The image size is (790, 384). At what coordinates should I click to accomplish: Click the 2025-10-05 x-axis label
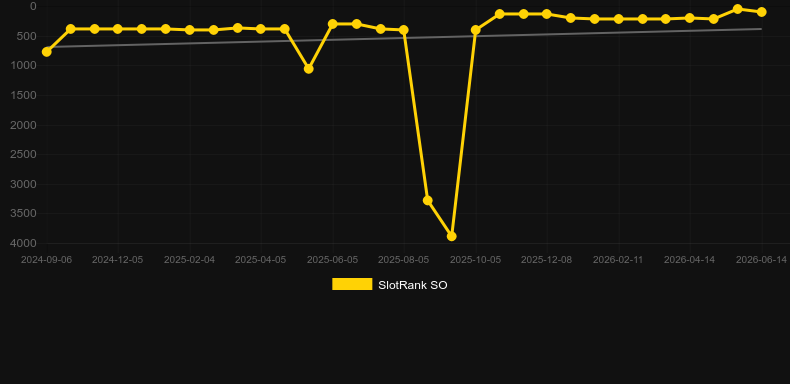tap(476, 260)
